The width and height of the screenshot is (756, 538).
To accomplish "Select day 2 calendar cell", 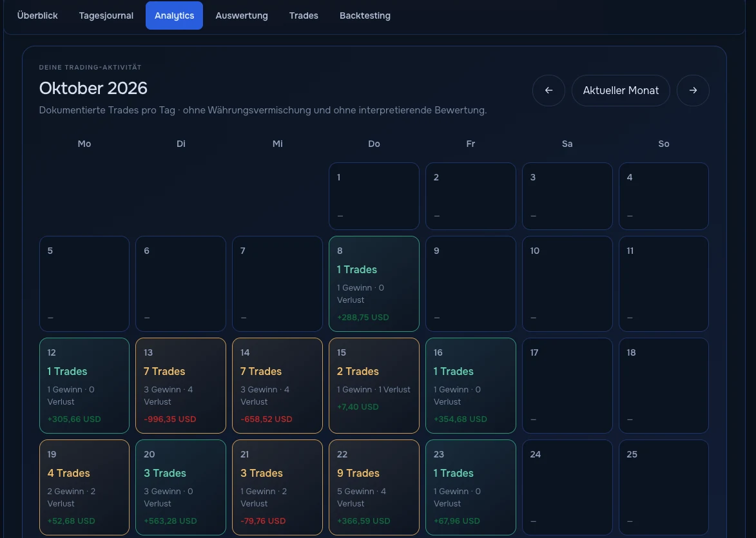I will (470, 196).
